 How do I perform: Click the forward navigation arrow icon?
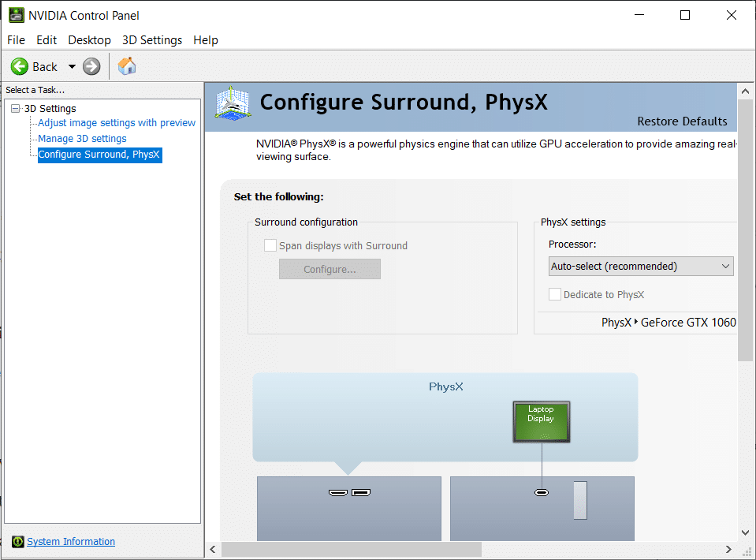[91, 66]
